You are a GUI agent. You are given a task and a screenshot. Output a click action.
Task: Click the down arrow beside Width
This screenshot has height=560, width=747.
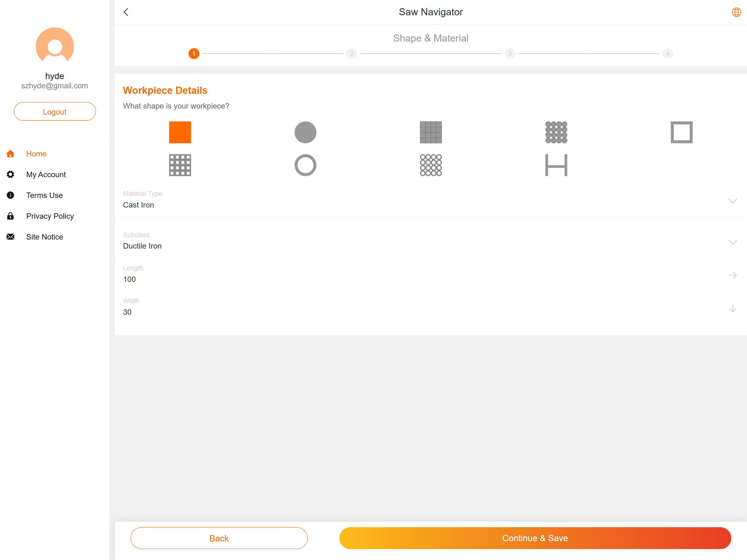click(733, 308)
